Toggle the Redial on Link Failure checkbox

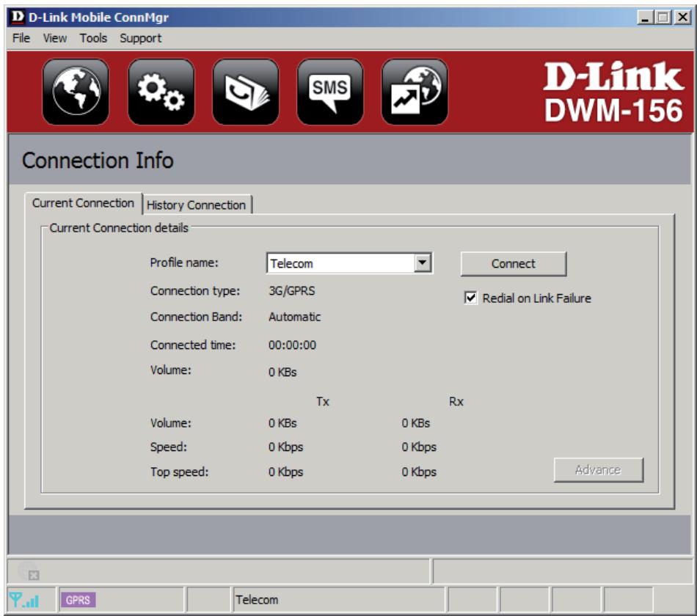(470, 298)
